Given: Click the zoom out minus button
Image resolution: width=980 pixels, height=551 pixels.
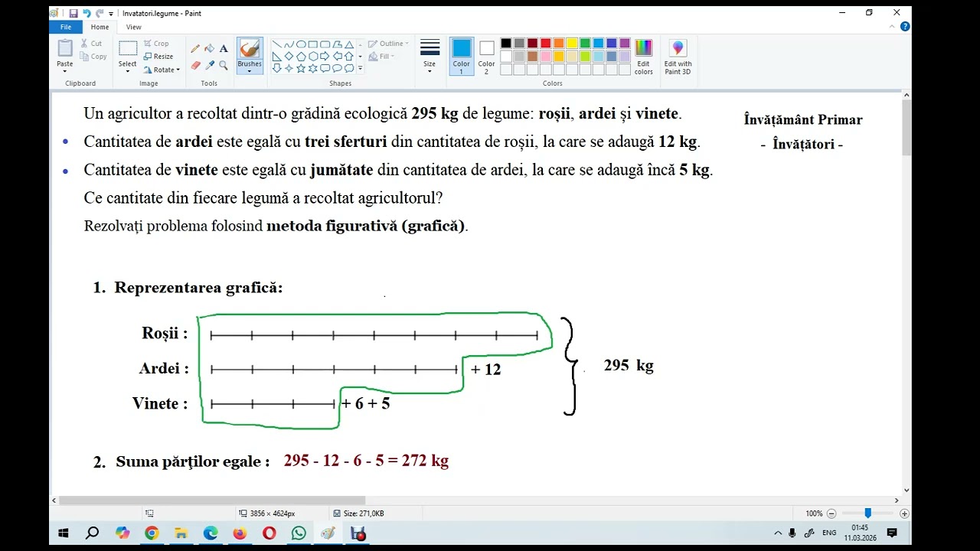Looking at the screenshot, I should pos(831,514).
